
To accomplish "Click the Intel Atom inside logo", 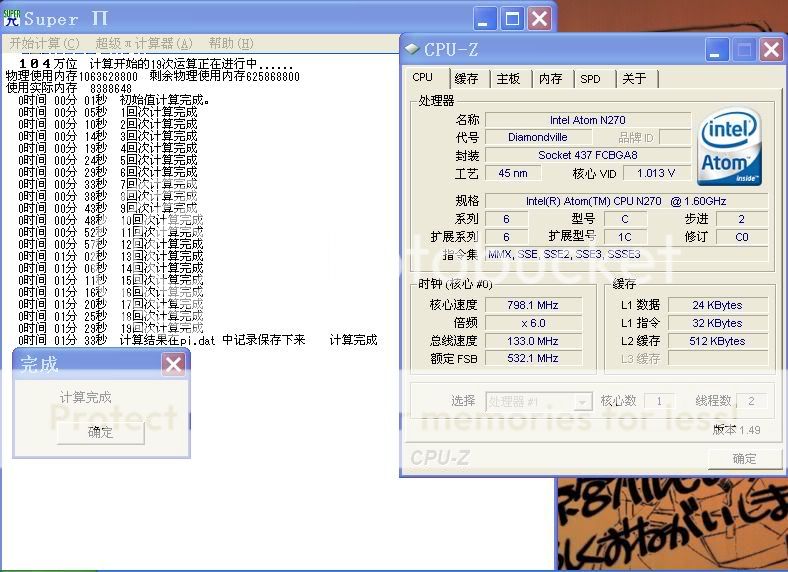I will 729,146.
